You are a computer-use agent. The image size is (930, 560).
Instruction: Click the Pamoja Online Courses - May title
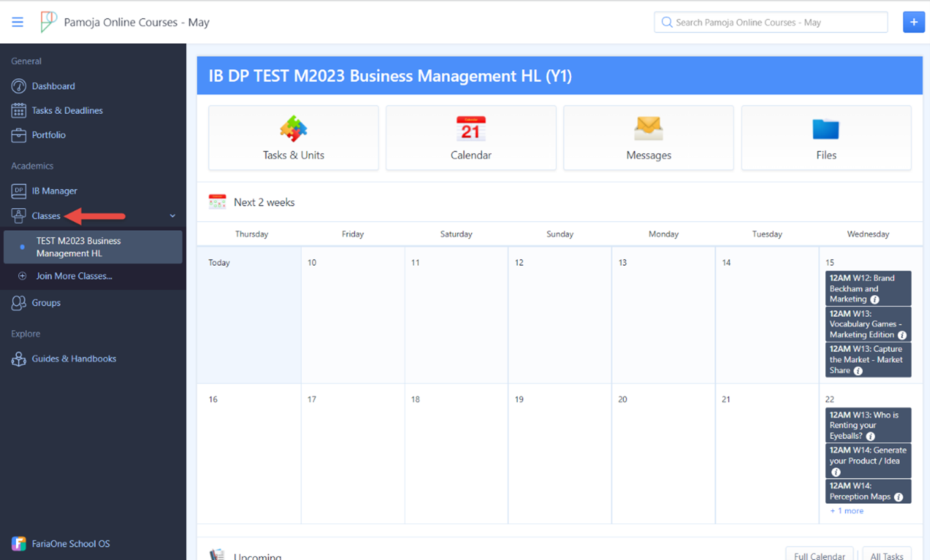(137, 22)
